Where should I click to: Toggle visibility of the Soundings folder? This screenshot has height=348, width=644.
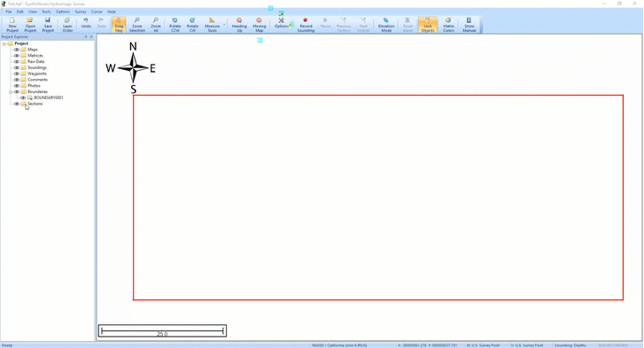(17, 67)
